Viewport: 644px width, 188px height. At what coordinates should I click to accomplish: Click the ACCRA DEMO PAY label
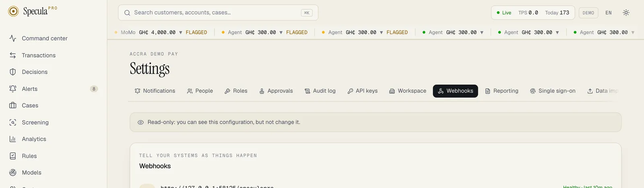coord(154,54)
